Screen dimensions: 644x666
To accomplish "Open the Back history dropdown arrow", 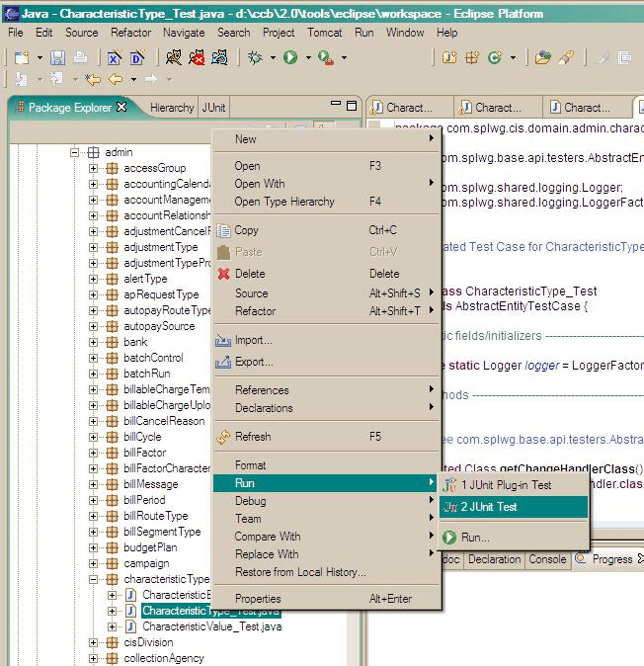I will coord(133,79).
